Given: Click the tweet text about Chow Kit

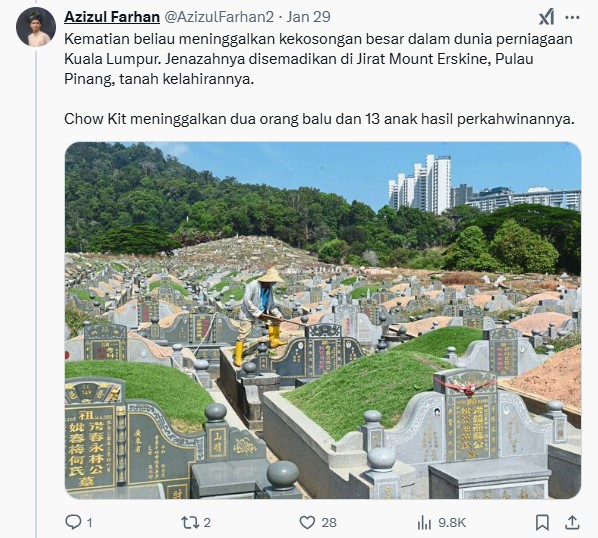Looking at the screenshot, I should (319, 119).
